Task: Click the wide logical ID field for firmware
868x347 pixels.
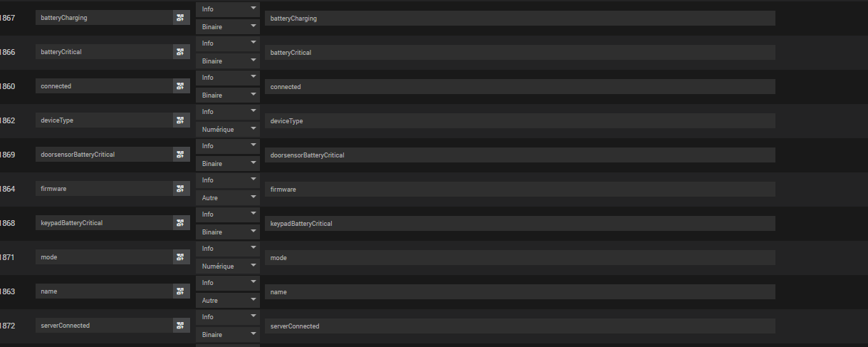Action: 519,189
